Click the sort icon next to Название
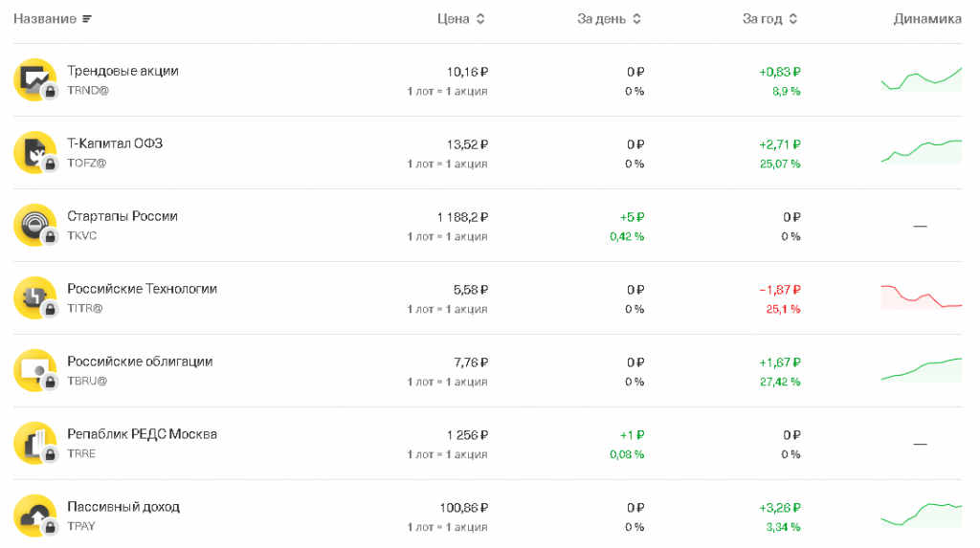 point(87,19)
